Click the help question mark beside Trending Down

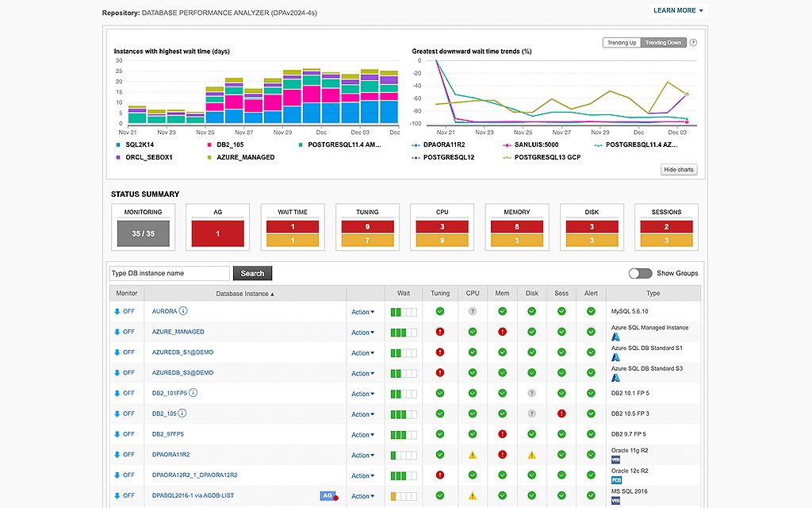pyautogui.click(x=693, y=43)
